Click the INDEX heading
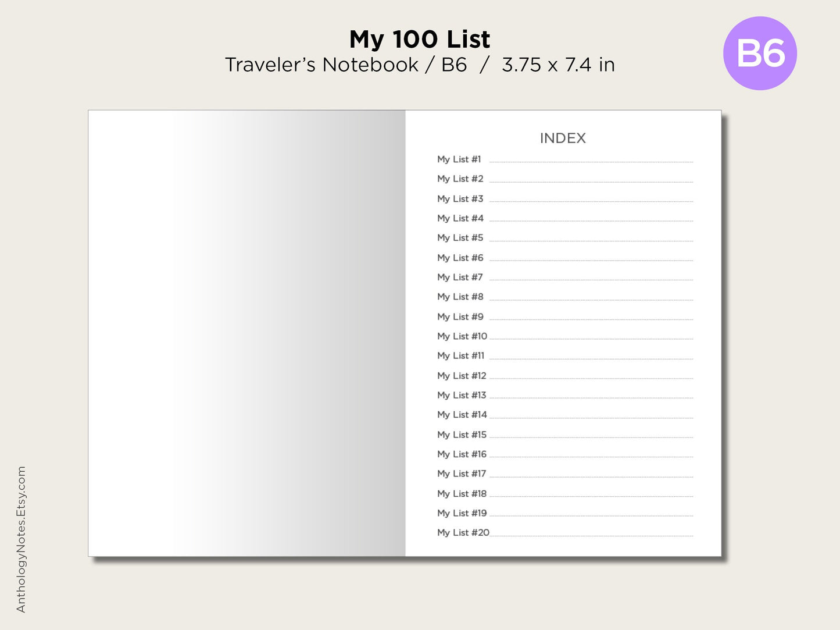Screen dimensions: 840x630 pyautogui.click(x=563, y=138)
